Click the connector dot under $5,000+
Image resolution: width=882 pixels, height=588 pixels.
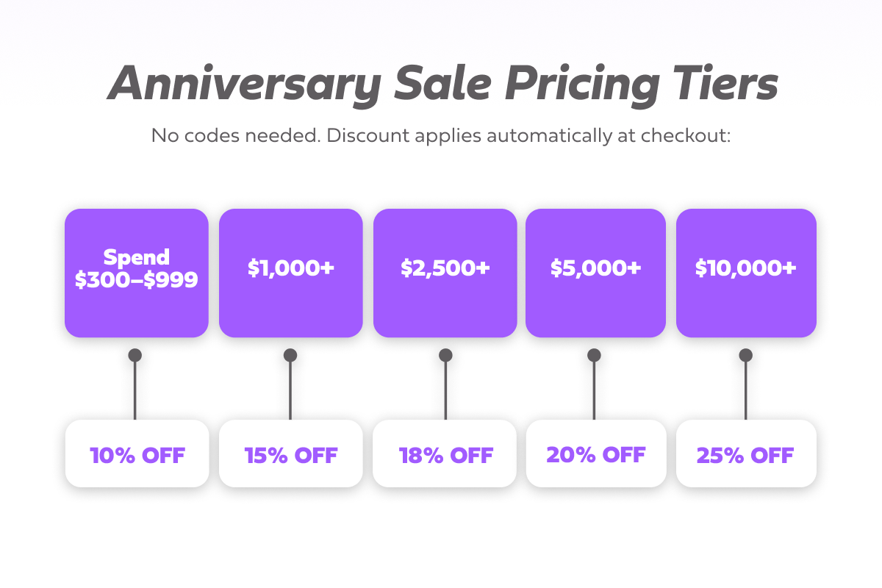(x=594, y=356)
